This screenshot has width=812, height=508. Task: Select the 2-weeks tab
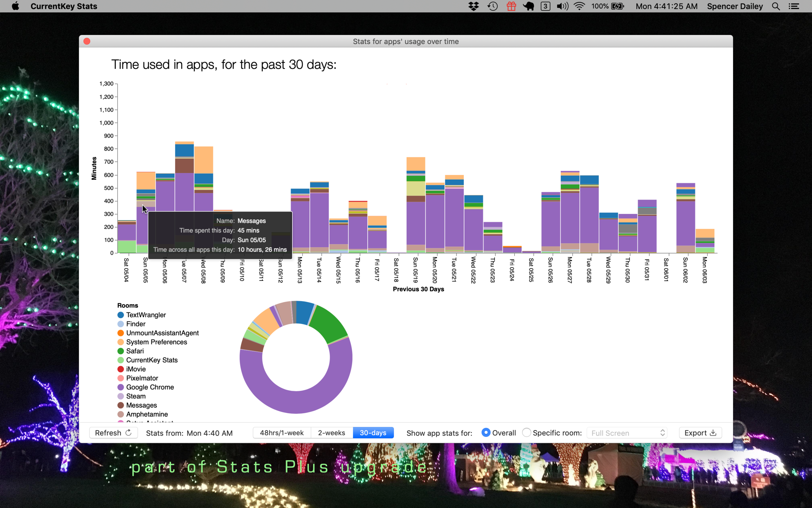[332, 433]
